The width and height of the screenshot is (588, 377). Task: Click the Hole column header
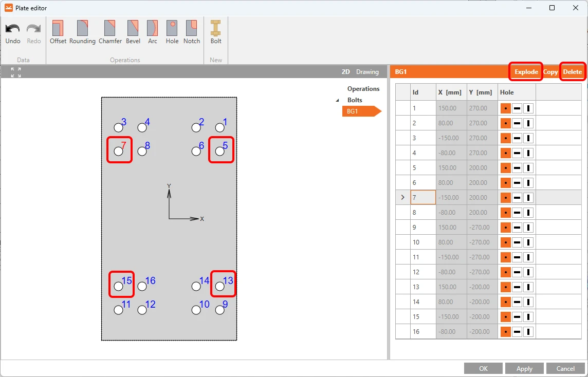(x=517, y=92)
